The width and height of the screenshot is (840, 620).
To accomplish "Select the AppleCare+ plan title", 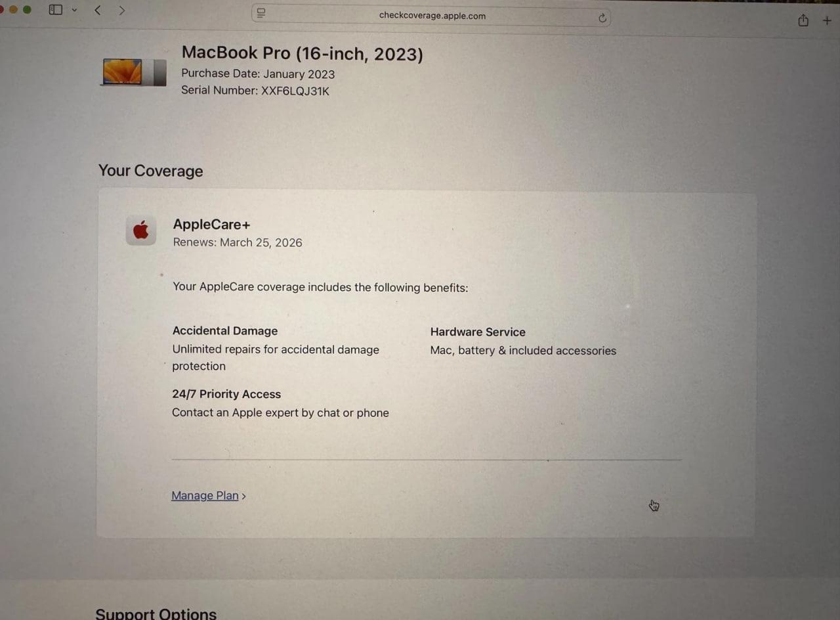I will (x=211, y=224).
